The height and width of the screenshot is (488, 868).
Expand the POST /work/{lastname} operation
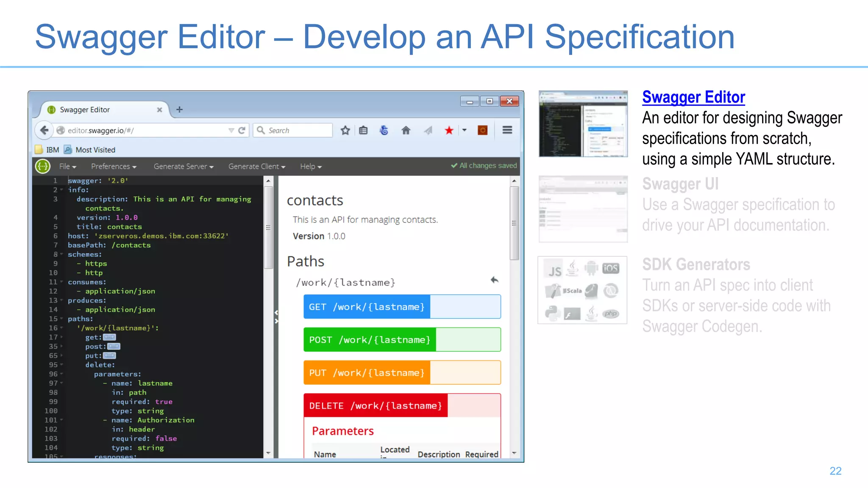click(402, 340)
